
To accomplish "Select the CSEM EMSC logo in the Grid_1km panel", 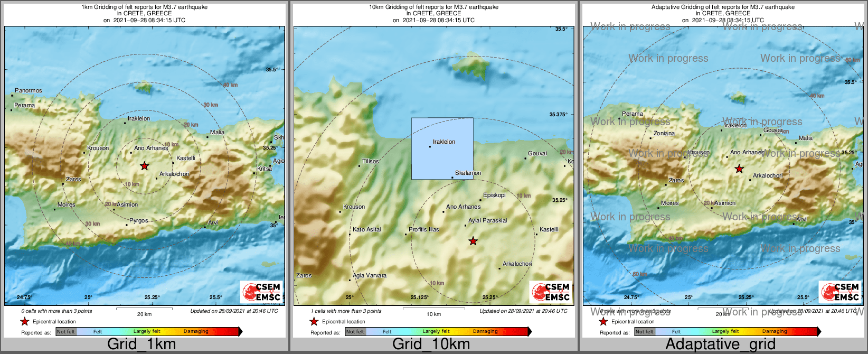I will pyautogui.click(x=262, y=292).
